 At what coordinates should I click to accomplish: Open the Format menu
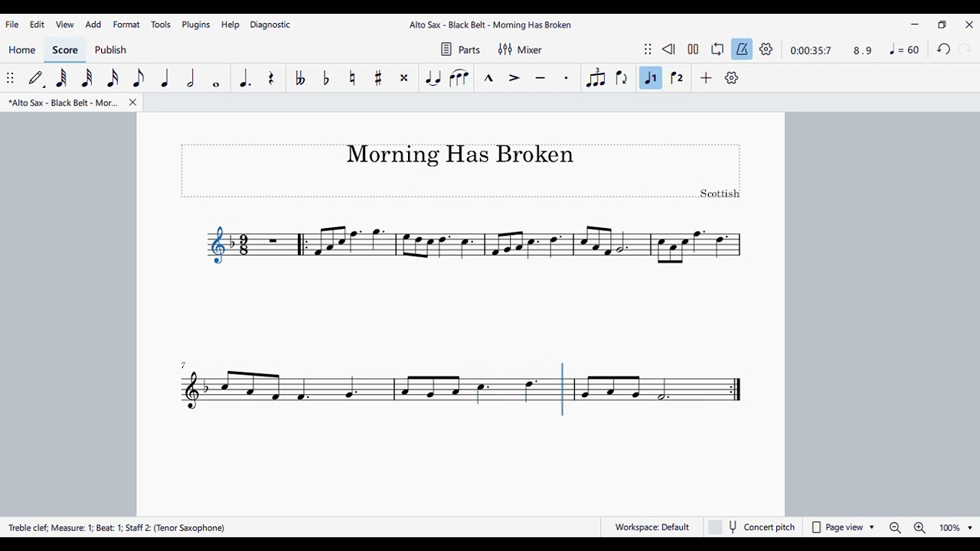point(126,25)
